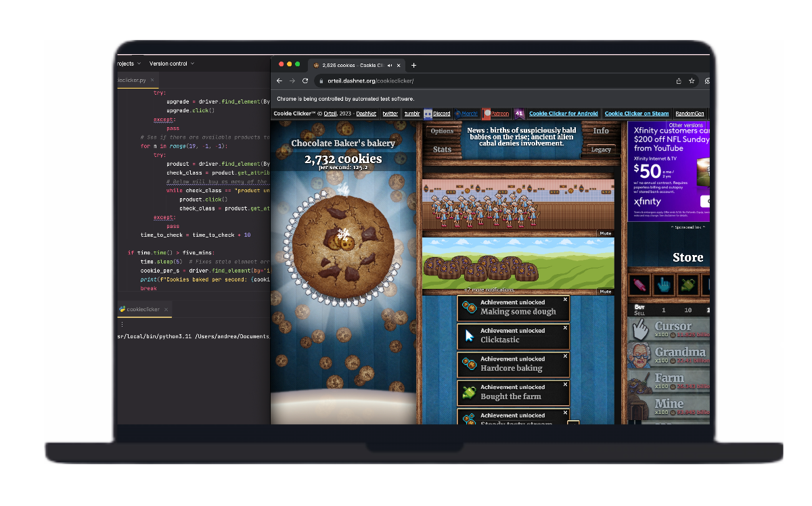Buy the pink rolling pin upgrade
The image size is (812, 506).
click(x=639, y=285)
